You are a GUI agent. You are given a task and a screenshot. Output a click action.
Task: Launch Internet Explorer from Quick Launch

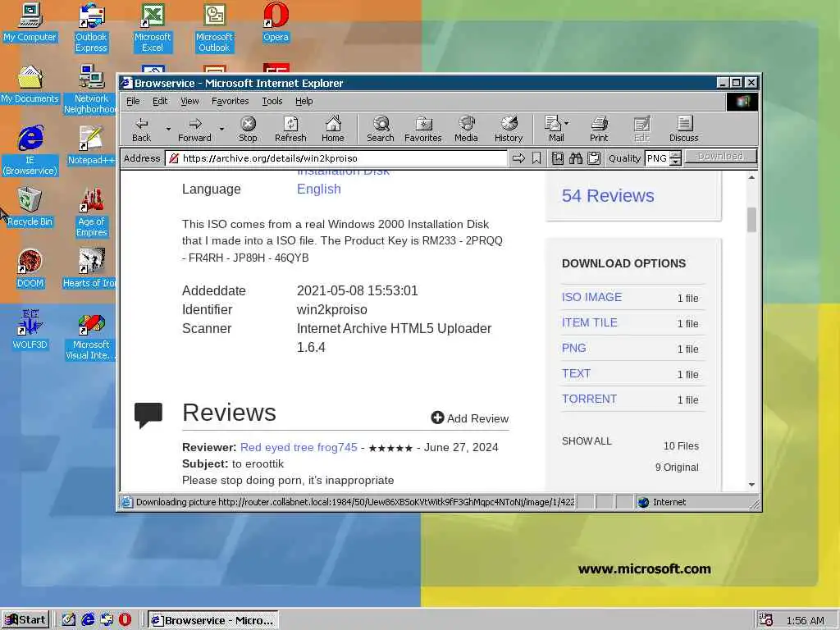(x=88, y=620)
